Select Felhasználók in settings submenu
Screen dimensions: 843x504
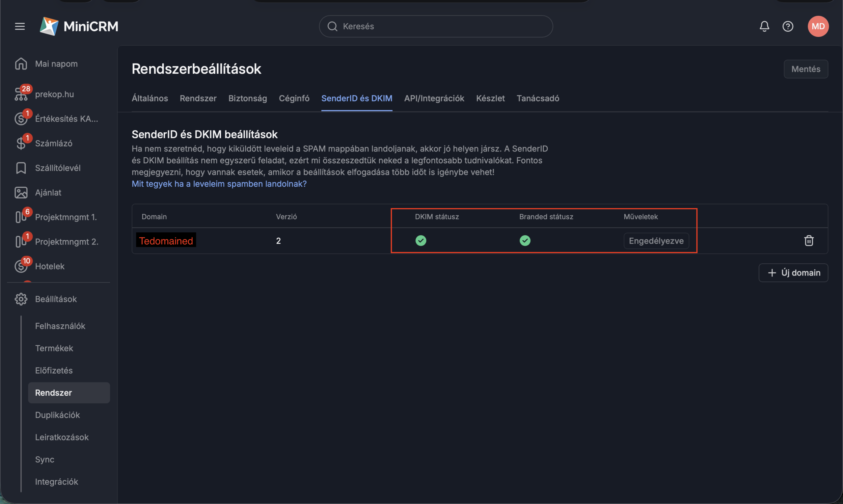[x=60, y=326]
